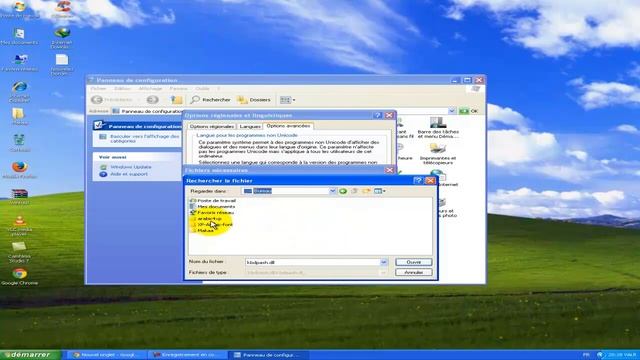Open Aide et support link
Viewport: 640px width, 360px height.
point(129,174)
